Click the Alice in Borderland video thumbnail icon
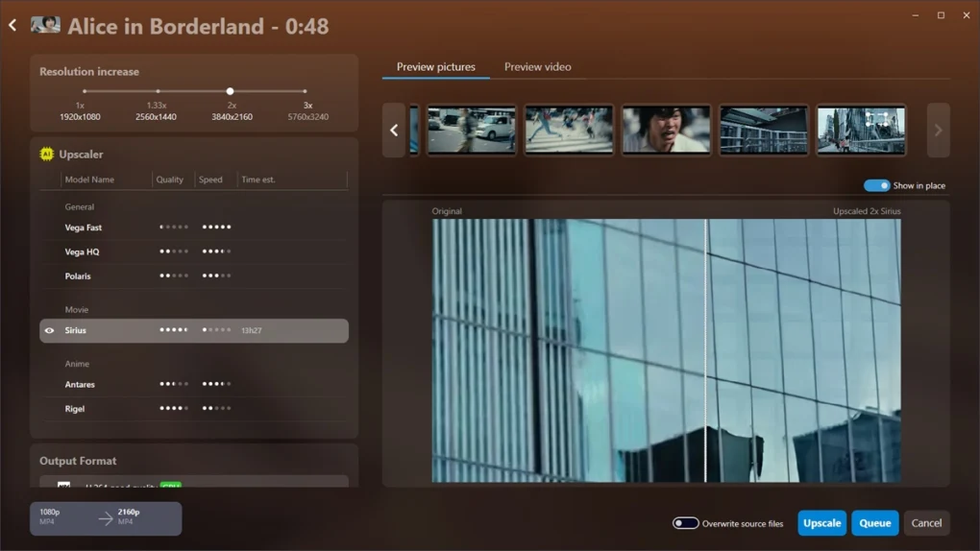 pos(45,26)
